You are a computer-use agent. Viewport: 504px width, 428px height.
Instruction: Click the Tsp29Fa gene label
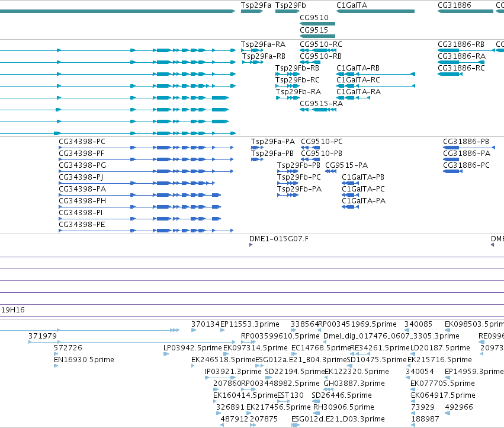pos(256,5)
